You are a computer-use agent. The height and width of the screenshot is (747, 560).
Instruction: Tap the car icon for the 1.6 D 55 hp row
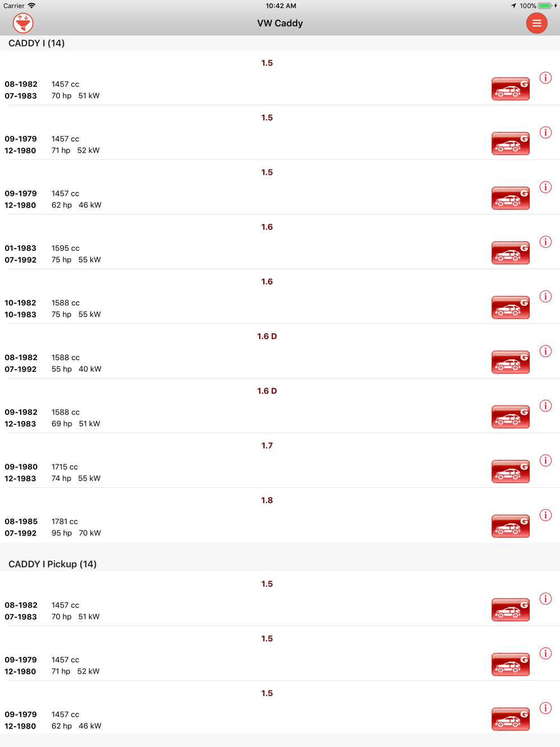click(x=510, y=362)
